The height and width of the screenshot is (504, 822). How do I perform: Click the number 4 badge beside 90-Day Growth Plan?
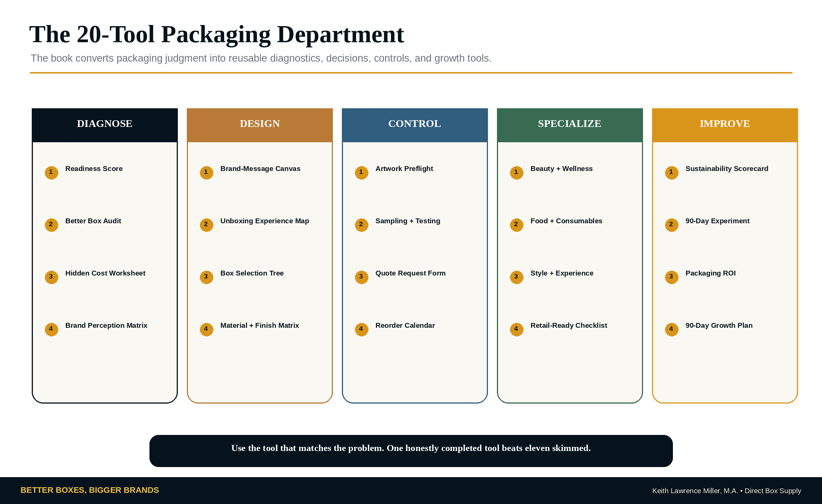click(x=672, y=329)
